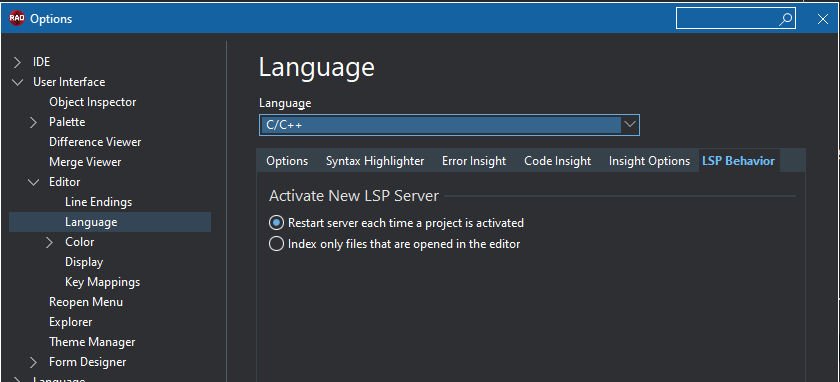
Task: Open Theme Manager settings page
Action: [92, 342]
